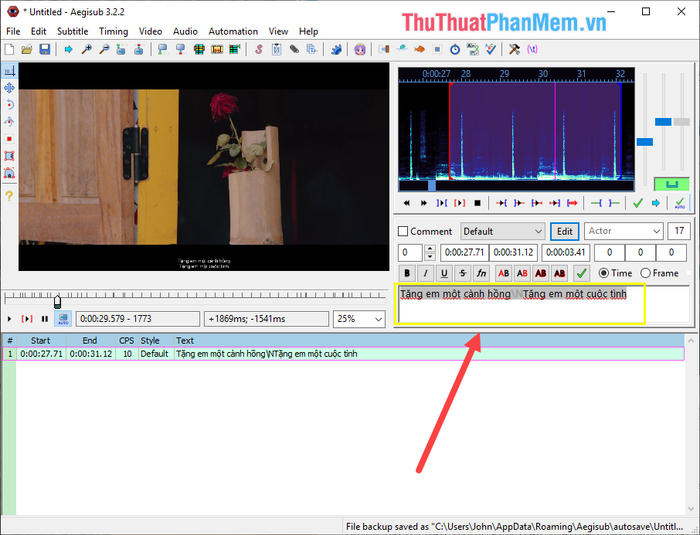
Task: Click the video seek bar thumb
Action: point(57,301)
